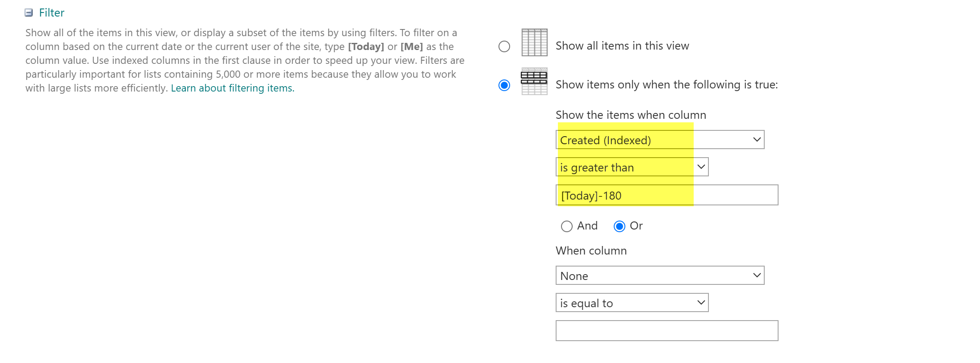Click 'Show items only when the following' label

(x=666, y=85)
